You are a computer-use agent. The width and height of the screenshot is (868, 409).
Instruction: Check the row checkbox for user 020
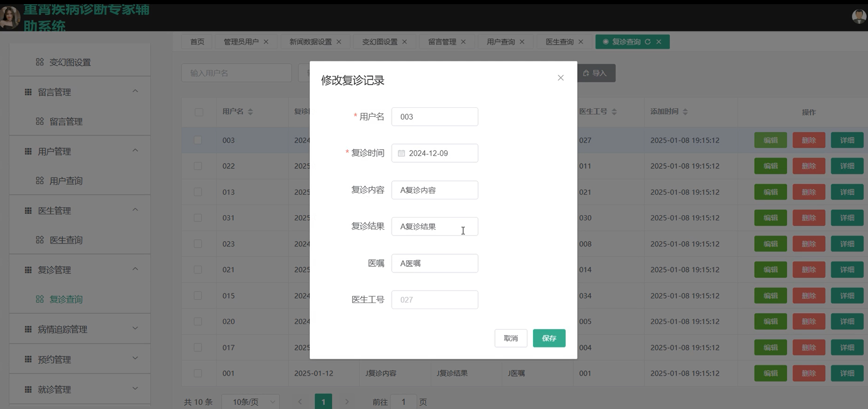pyautogui.click(x=198, y=322)
